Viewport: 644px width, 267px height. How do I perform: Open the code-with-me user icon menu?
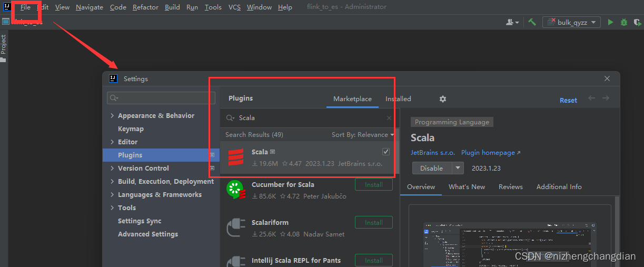(x=512, y=22)
